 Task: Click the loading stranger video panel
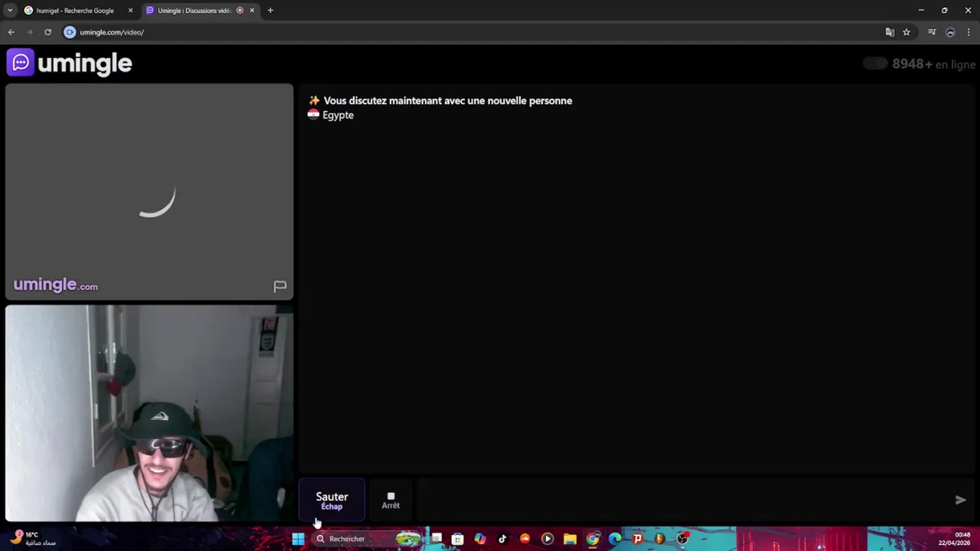coord(149,191)
